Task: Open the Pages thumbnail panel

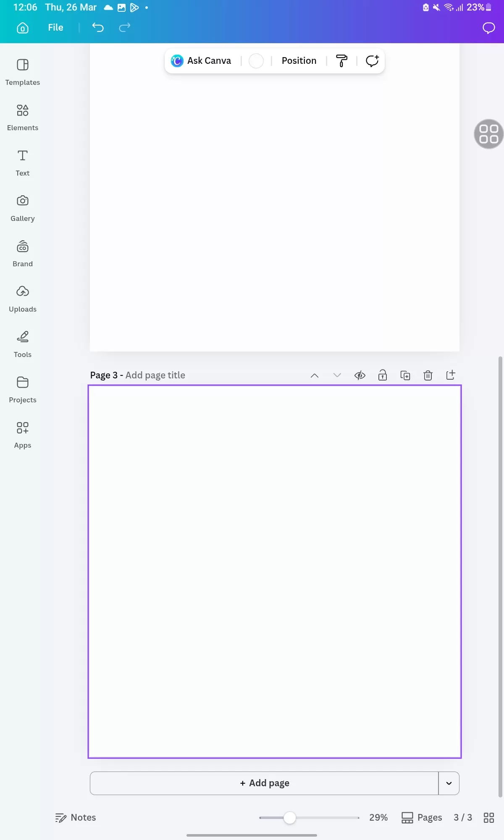Action: pyautogui.click(x=422, y=817)
